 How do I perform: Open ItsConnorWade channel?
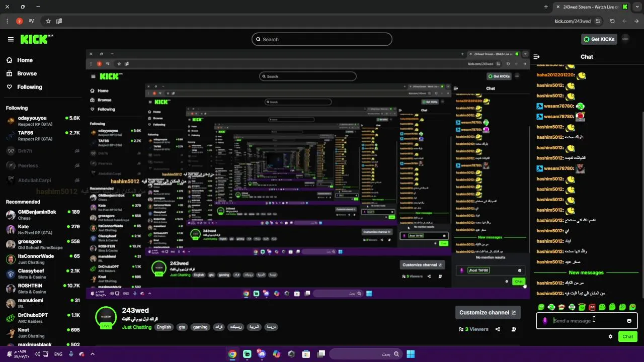tap(43, 259)
